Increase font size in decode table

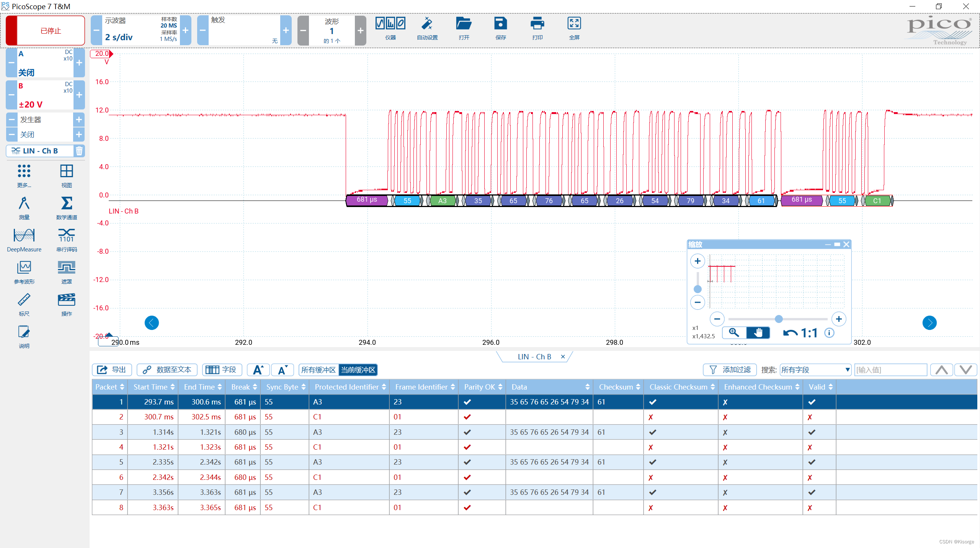258,370
